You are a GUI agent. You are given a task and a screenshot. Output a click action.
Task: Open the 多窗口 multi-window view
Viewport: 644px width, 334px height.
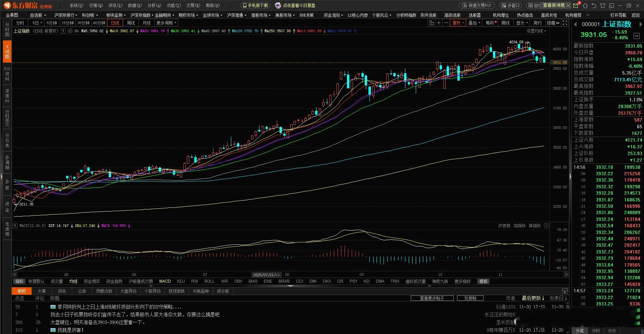click(510, 5)
